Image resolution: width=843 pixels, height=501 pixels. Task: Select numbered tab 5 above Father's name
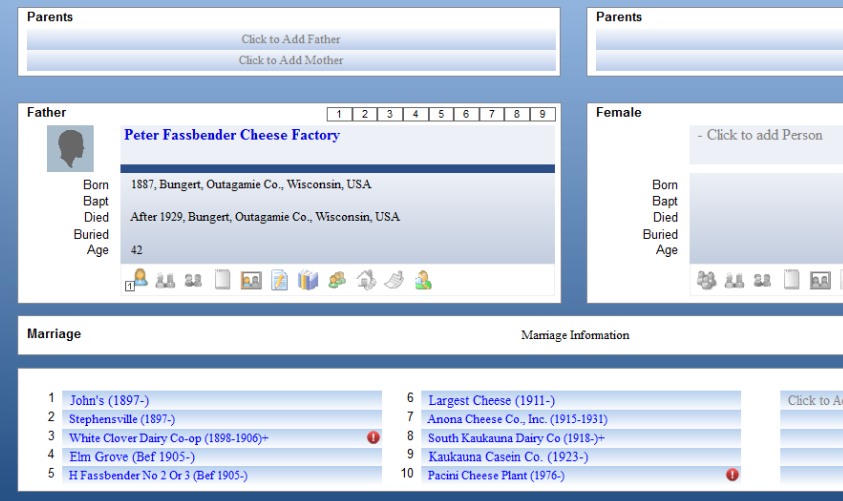[441, 114]
